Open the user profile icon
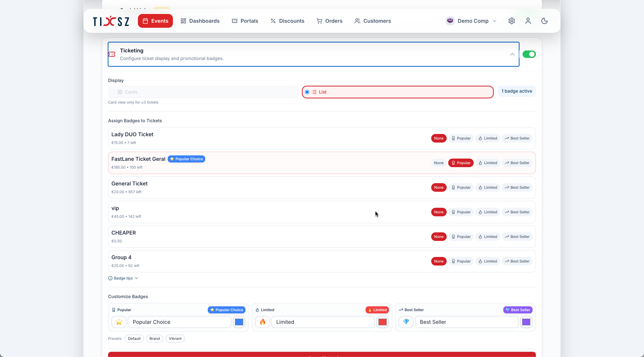 (528, 21)
